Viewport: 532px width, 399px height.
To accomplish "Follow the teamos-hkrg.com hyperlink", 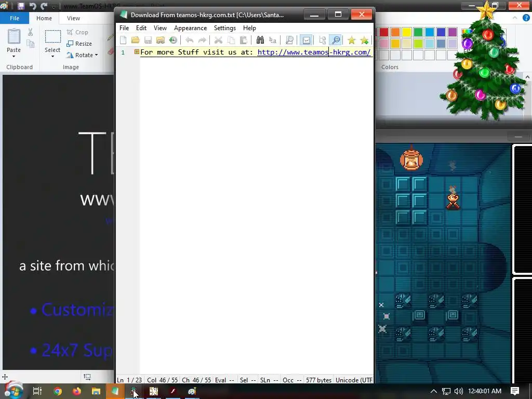I will 314,52.
